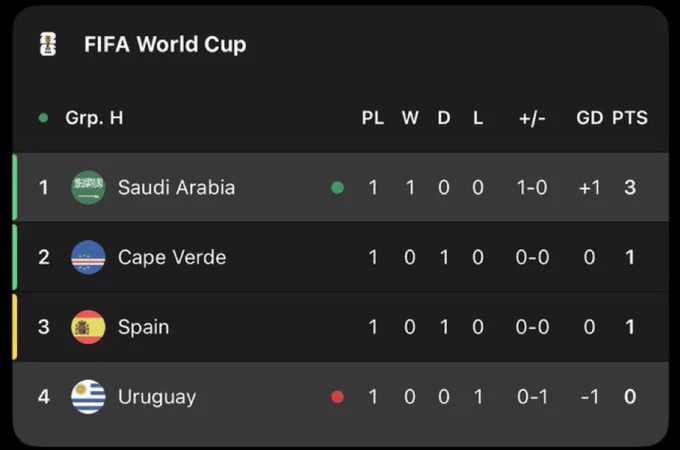
Task: Click Uruguay's red loss indicator dot
Action: 337,397
